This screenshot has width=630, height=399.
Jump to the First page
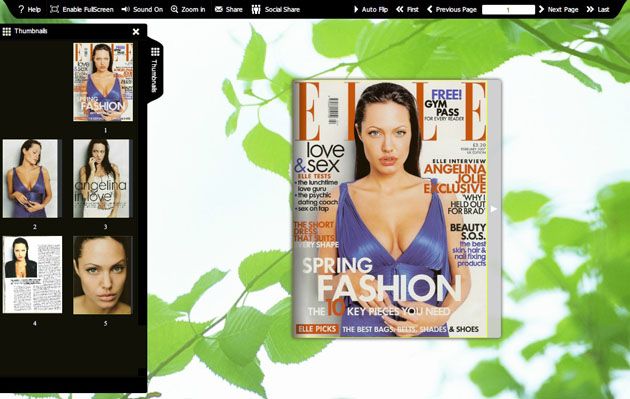point(407,9)
